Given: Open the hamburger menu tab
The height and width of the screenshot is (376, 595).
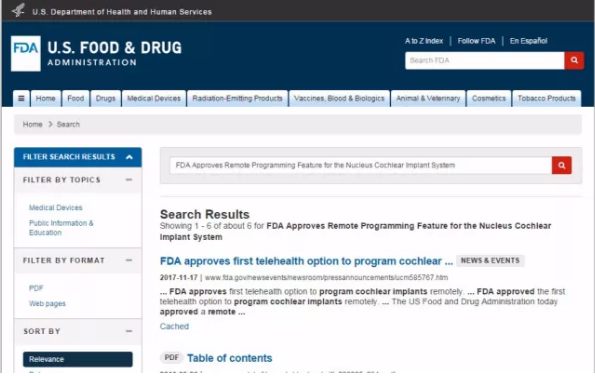Looking at the screenshot, I should 21,99.
